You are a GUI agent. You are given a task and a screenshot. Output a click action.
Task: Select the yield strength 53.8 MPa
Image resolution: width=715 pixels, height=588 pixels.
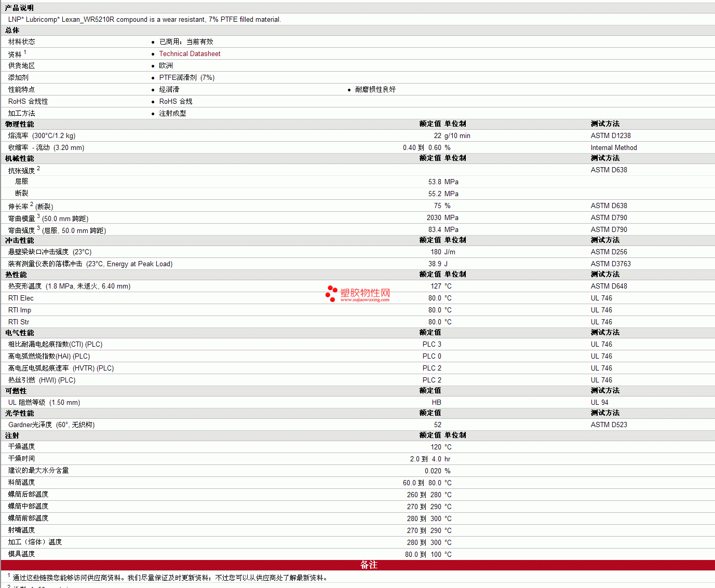(443, 182)
